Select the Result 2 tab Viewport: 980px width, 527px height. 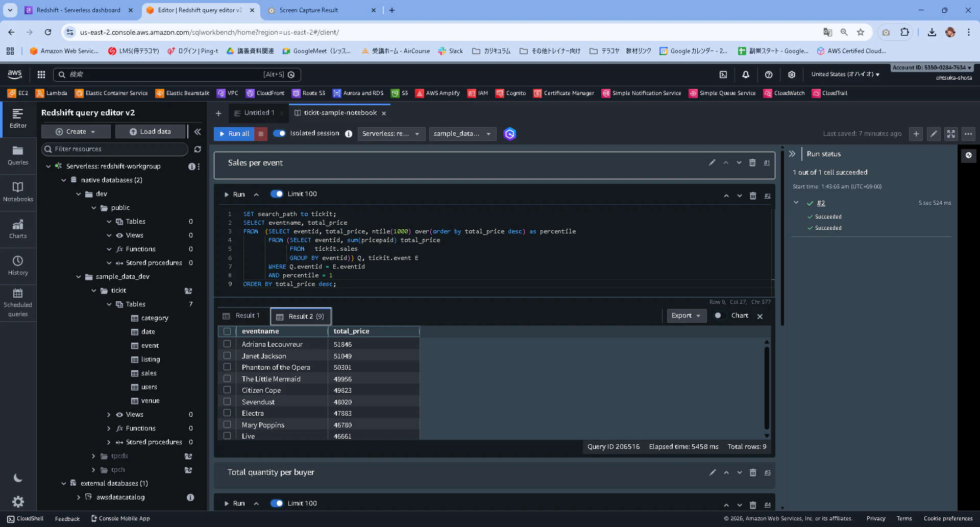pos(301,317)
